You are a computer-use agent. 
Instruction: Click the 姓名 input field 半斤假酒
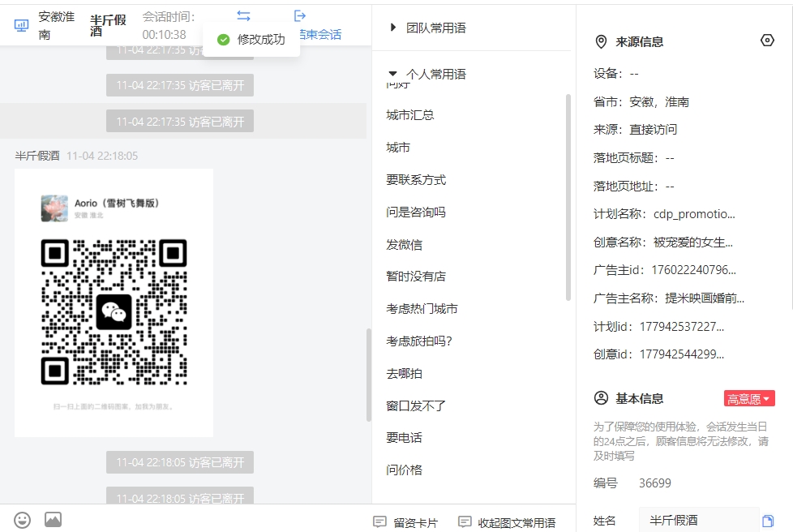(699, 521)
